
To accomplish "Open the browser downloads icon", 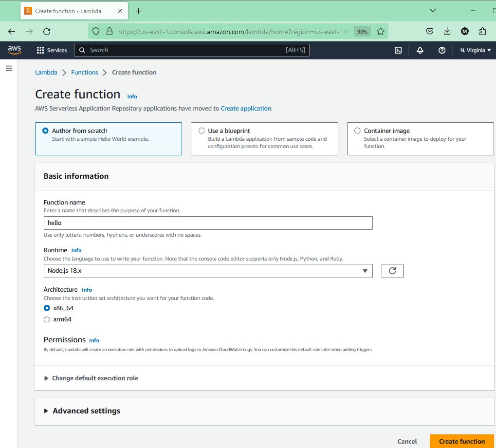I will [447, 31].
